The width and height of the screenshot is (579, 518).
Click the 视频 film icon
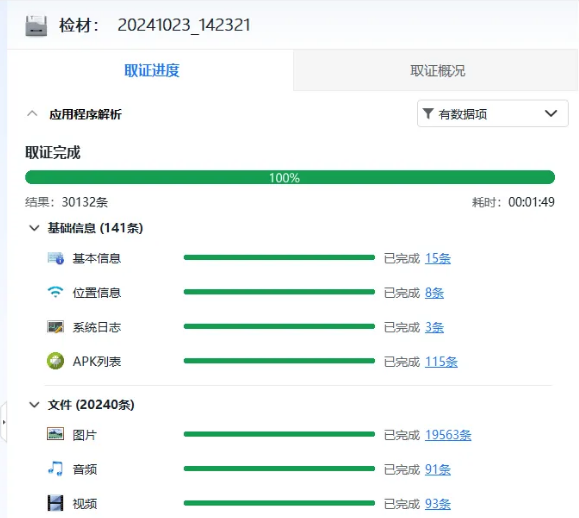(x=55, y=503)
